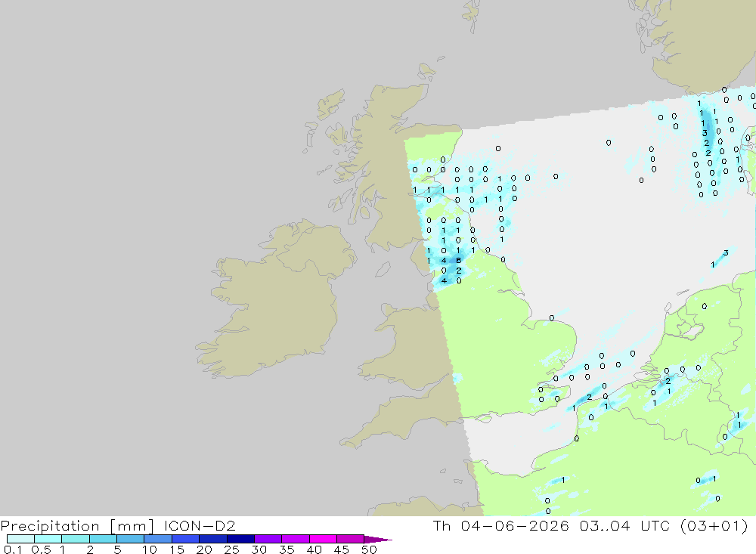
Task: Pick the darkest navy swatch before label 30
Action: click(x=240, y=539)
